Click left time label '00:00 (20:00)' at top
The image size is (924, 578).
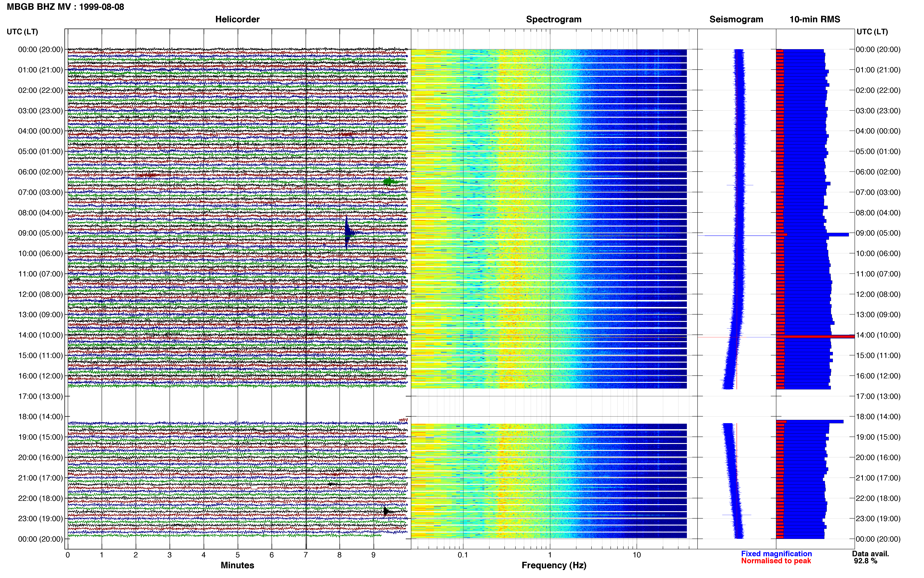[41, 49]
